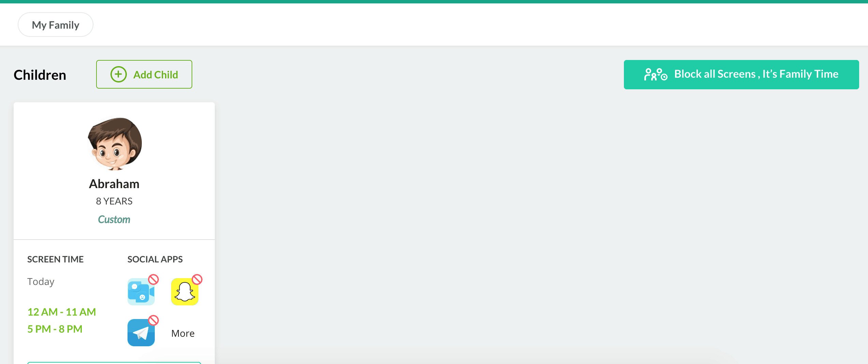Click the blue video chat app icon
The height and width of the screenshot is (364, 868).
[141, 292]
